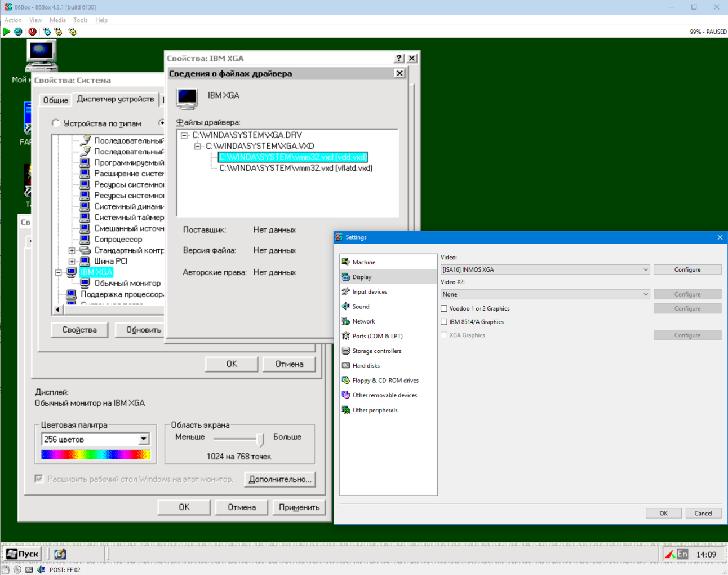Click the red power shutdown toolbar icon
The height and width of the screenshot is (575, 728).
click(x=33, y=32)
